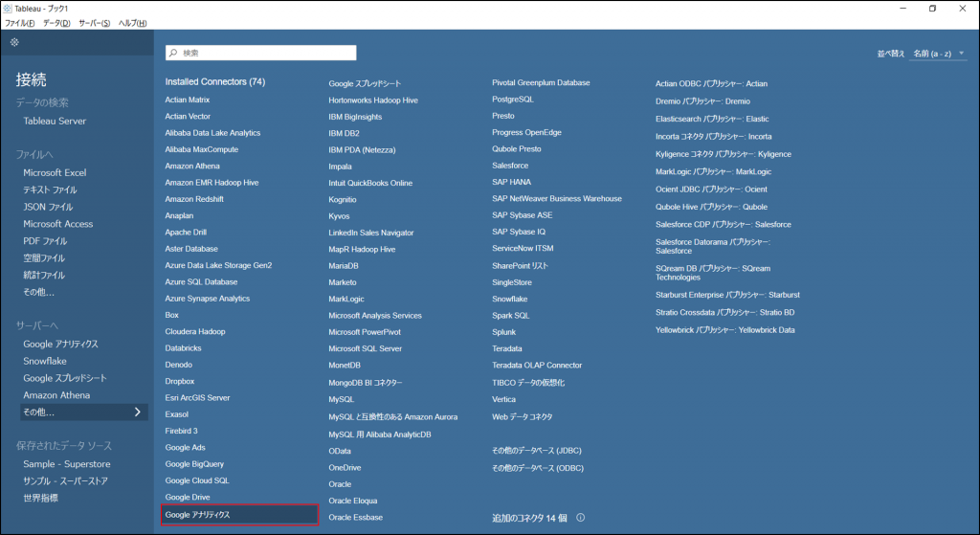This screenshot has width=980, height=535.
Task: Choose Box connector
Action: click(172, 315)
